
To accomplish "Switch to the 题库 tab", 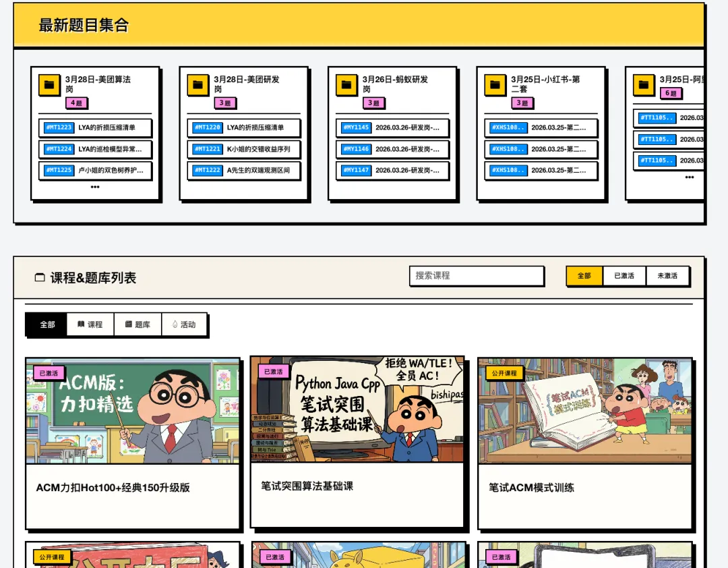I will (138, 324).
